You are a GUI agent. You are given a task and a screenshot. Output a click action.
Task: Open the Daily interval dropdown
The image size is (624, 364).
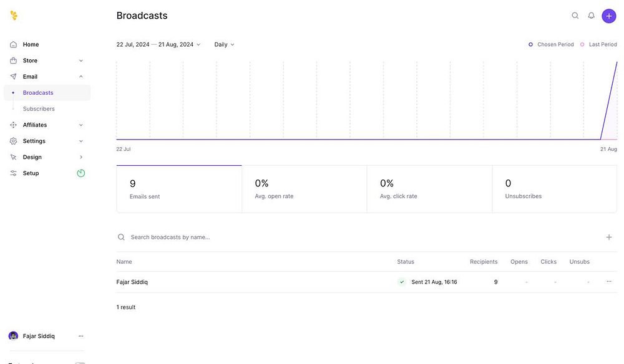point(225,45)
